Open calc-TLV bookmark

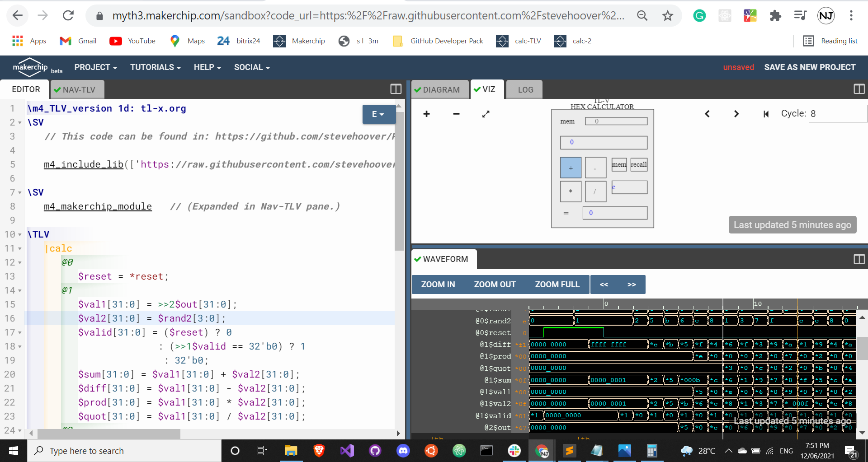click(519, 41)
